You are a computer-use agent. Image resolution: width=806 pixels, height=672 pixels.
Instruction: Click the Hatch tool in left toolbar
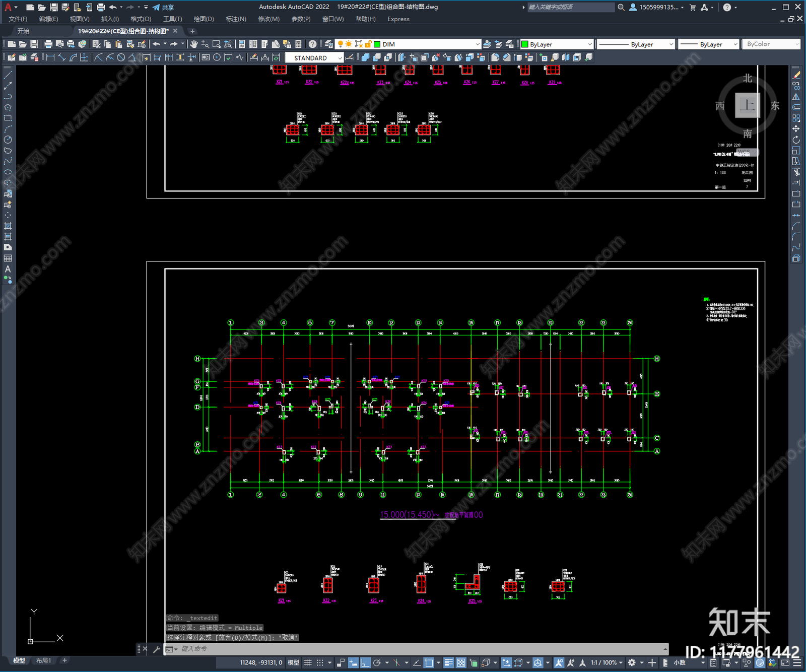click(8, 226)
